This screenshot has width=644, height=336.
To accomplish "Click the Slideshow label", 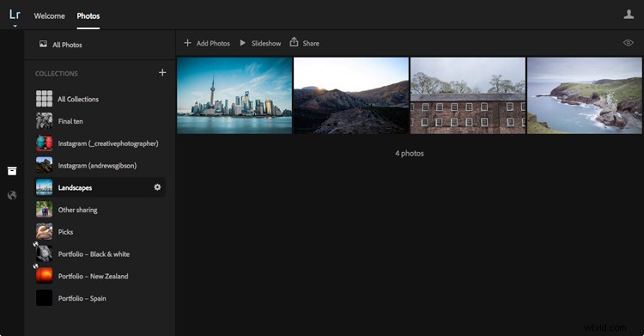I will pos(266,43).
